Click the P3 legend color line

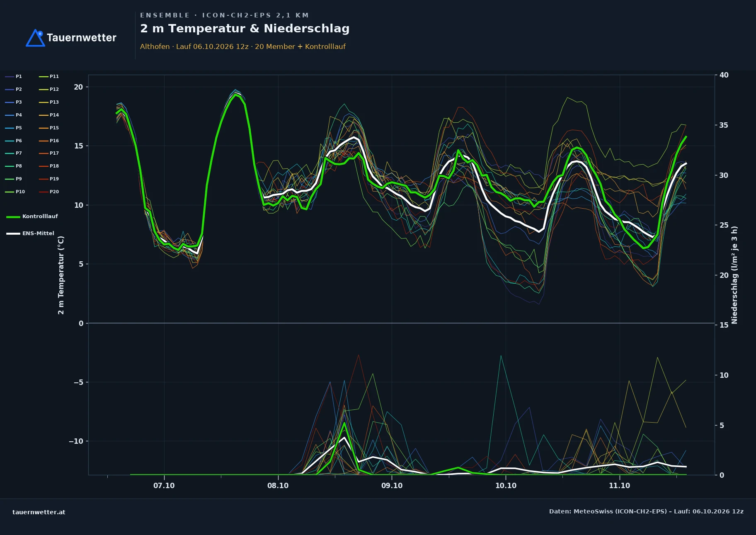point(10,102)
